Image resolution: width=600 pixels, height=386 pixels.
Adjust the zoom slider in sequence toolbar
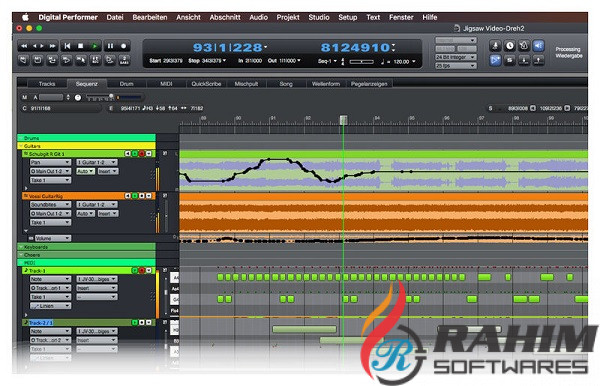pyautogui.click(x=100, y=97)
